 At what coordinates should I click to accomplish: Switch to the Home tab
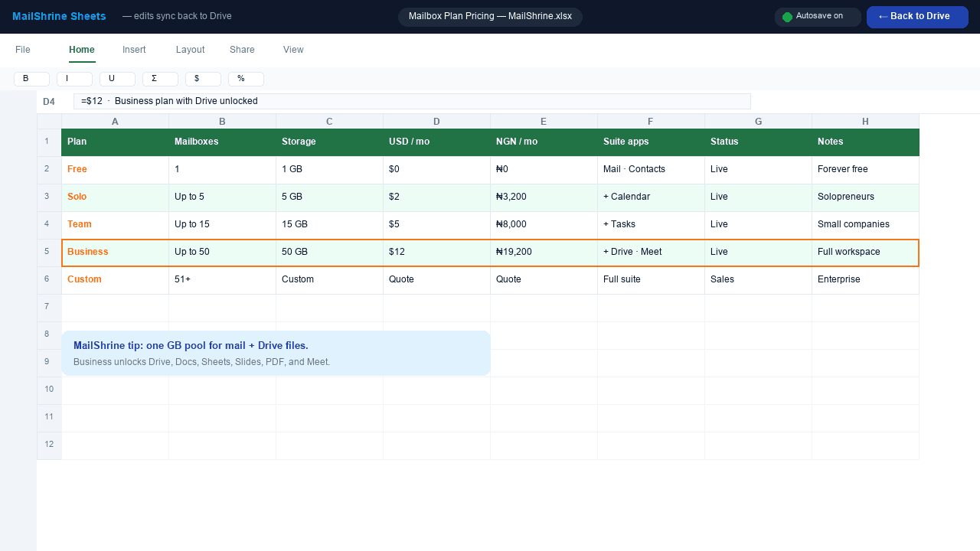tap(82, 50)
